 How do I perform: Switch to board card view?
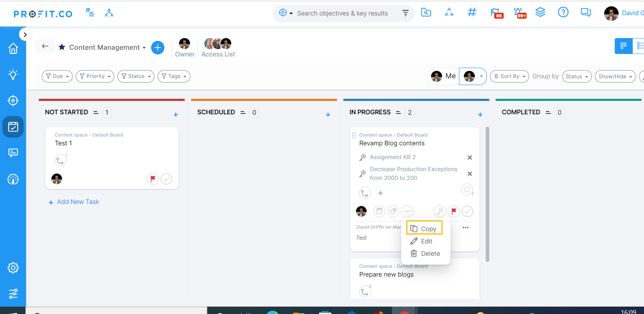[623, 46]
